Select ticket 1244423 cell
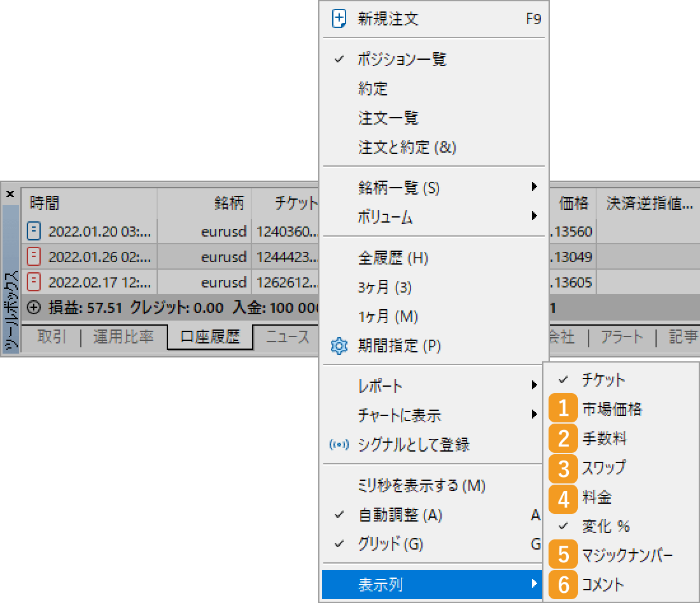Viewport: 700px width, 603px height. pyautogui.click(x=286, y=256)
